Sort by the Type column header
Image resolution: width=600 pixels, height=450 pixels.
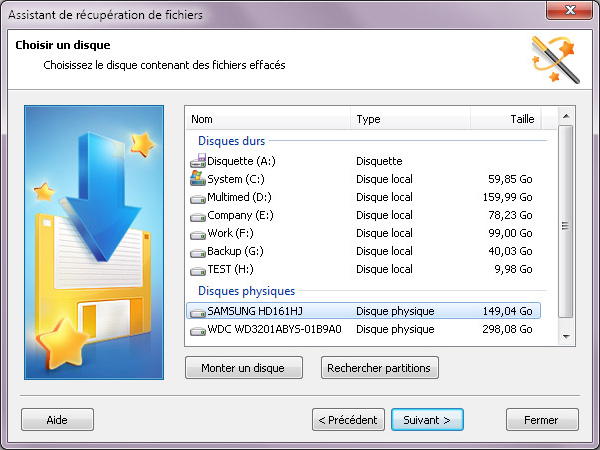coord(410,119)
